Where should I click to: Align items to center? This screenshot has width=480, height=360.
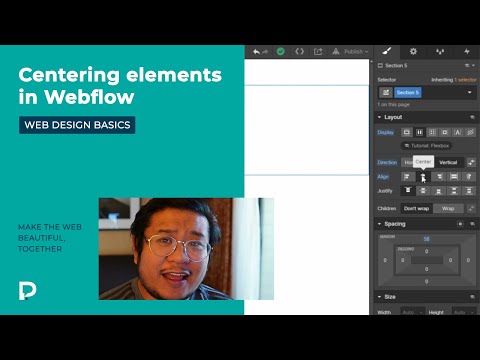(x=423, y=177)
